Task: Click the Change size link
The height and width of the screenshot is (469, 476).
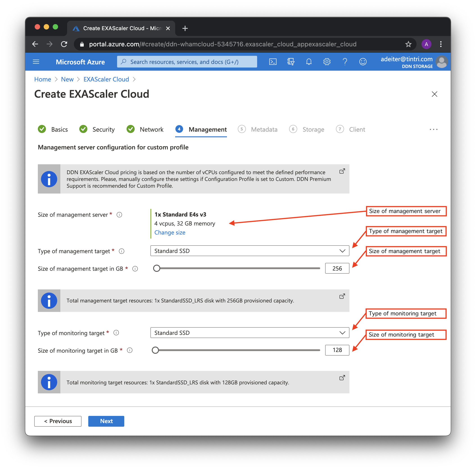Action: [x=170, y=232]
